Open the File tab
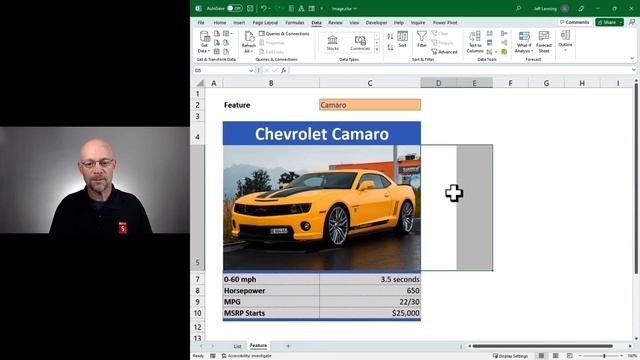Screen dimensions: 640x360 tap(201, 22)
